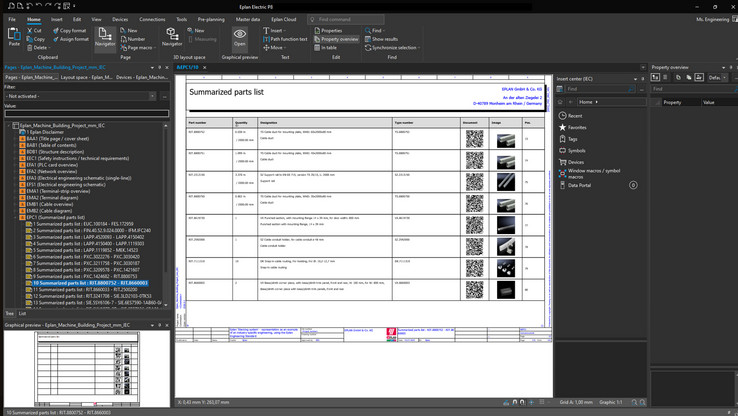The height and width of the screenshot is (416, 738).
Task: Click the Show results button
Action: click(384, 39)
